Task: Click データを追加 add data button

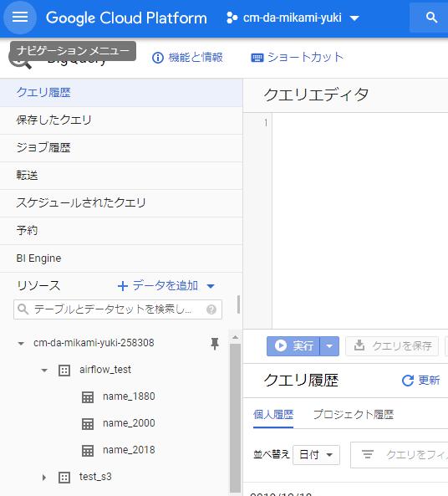Action: 166,286
